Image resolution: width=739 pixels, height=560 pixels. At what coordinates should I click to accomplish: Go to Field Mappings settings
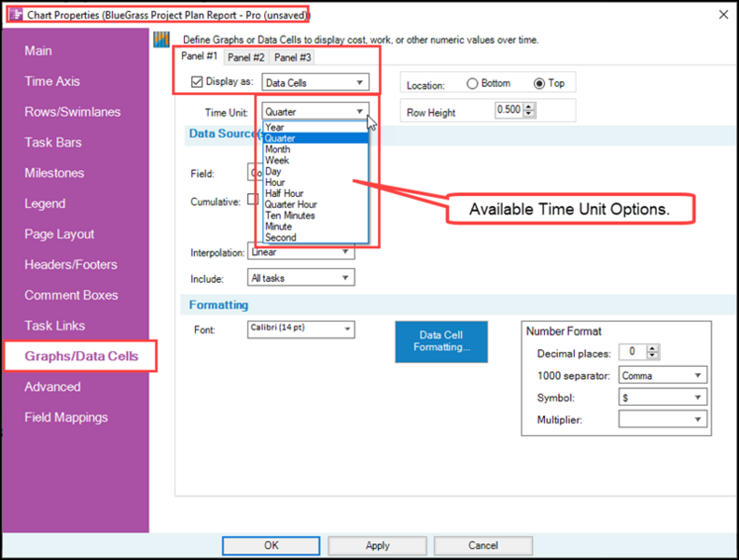pyautogui.click(x=66, y=417)
